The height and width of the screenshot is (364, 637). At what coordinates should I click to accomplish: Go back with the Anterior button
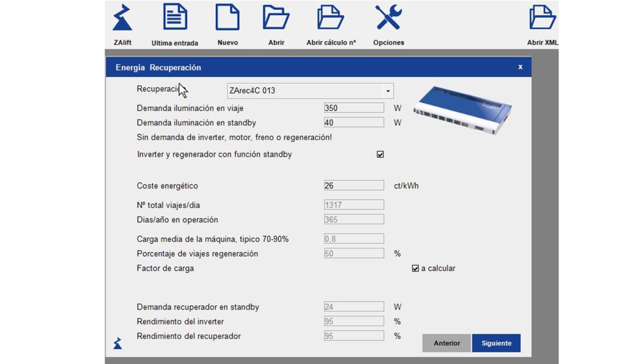[447, 343]
